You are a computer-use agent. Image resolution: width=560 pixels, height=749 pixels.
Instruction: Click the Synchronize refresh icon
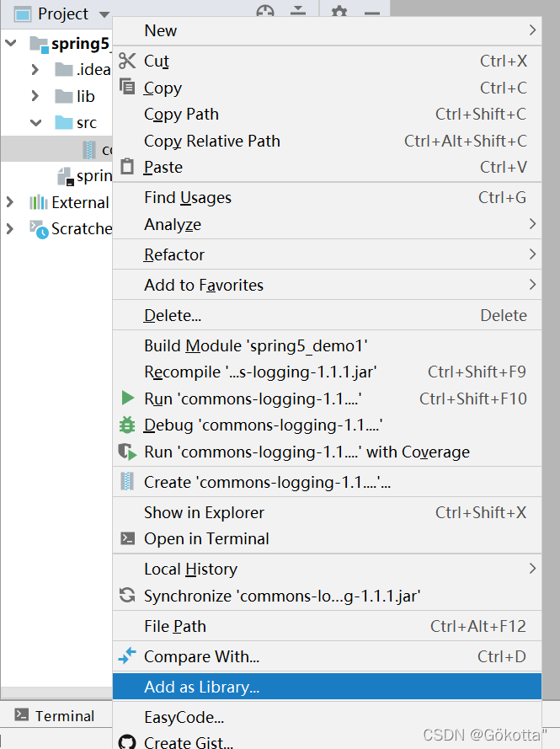click(x=127, y=595)
